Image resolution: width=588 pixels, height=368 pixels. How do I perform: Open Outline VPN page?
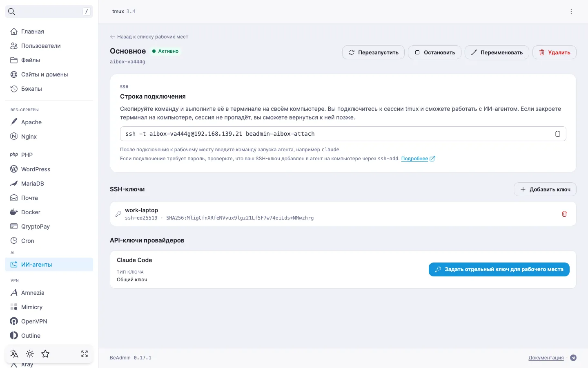coord(49,336)
